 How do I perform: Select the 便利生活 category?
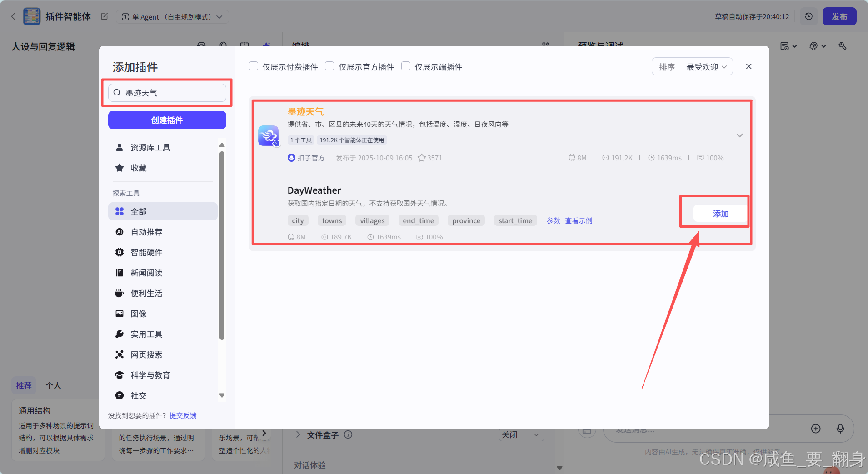tap(163, 293)
